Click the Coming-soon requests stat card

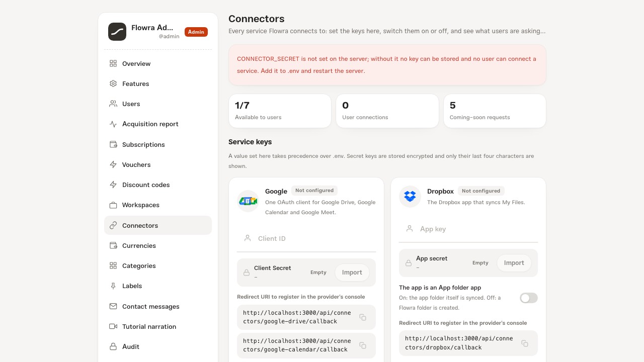click(495, 111)
